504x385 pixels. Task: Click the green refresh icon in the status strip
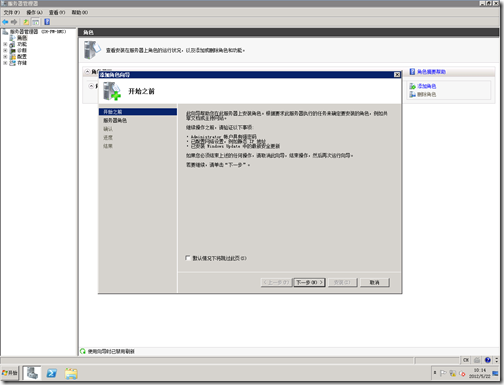(x=83, y=351)
